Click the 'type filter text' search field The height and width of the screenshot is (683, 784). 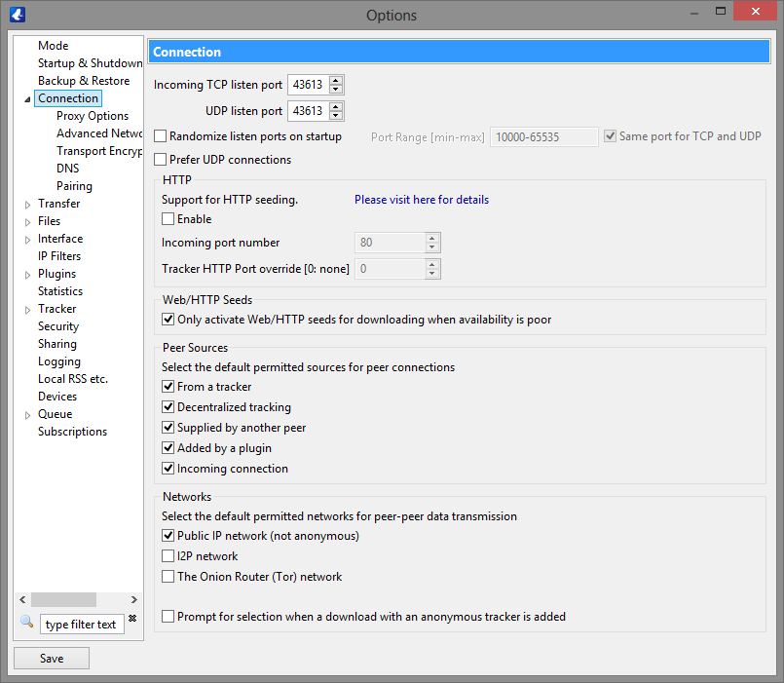pos(82,625)
